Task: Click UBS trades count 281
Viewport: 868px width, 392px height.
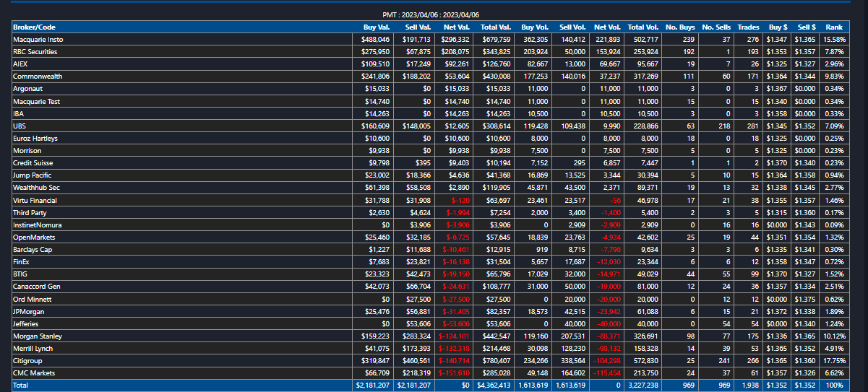Action: pyautogui.click(x=754, y=126)
